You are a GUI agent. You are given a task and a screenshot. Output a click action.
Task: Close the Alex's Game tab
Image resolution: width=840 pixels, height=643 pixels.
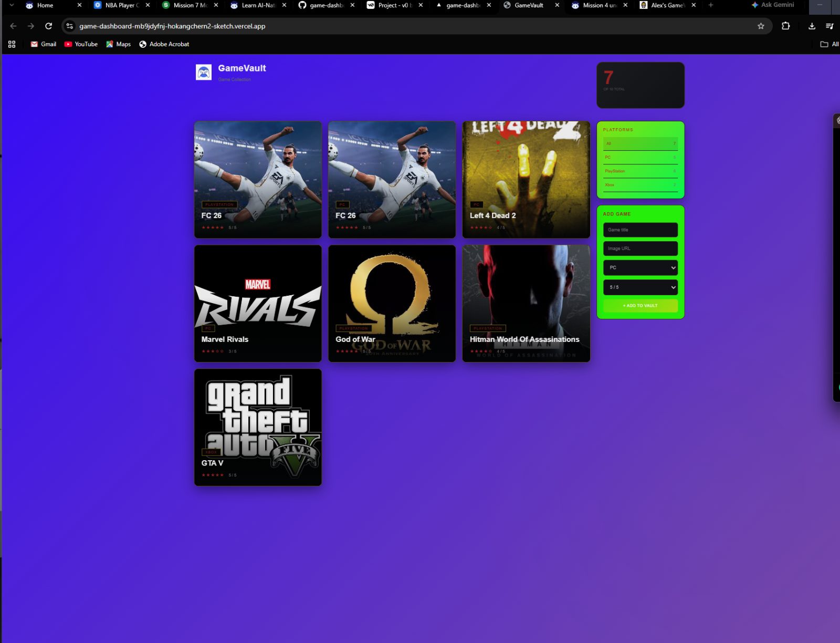click(694, 5)
